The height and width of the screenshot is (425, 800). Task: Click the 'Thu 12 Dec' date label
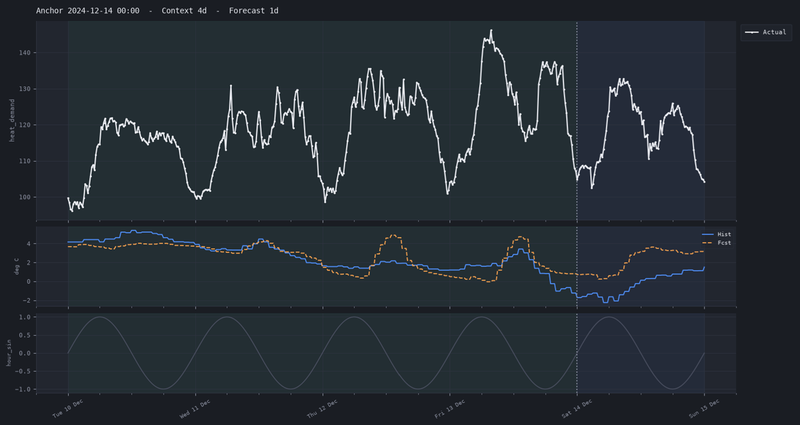tap(322, 409)
